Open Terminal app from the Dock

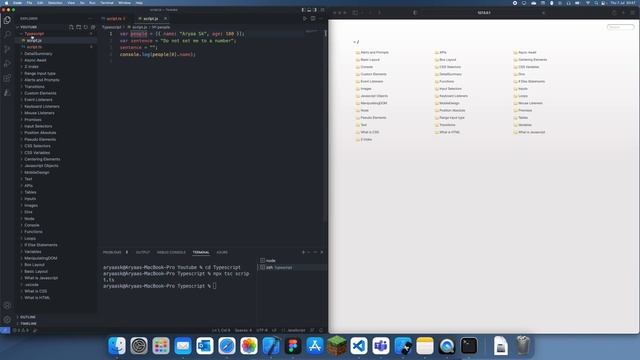pos(469,346)
